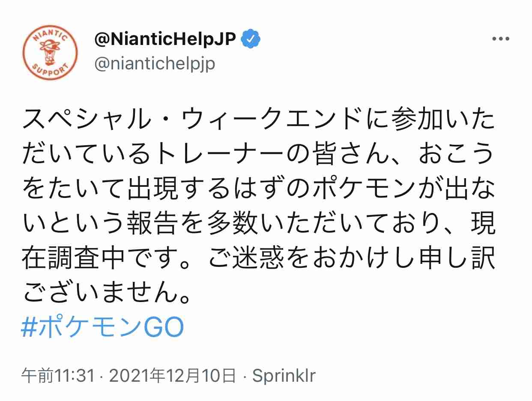Screen dimensions: 532x401
Task: Open the @niantichelpjp handle link
Action: click(x=154, y=63)
